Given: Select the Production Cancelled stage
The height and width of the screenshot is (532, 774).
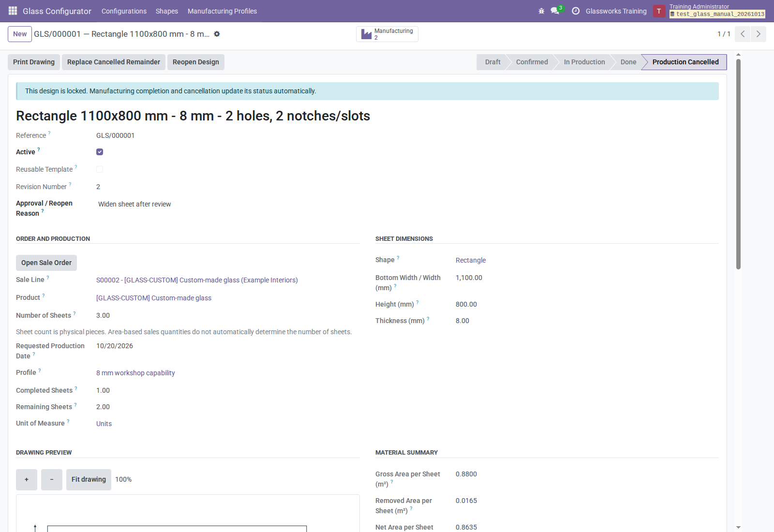Looking at the screenshot, I should [x=685, y=62].
